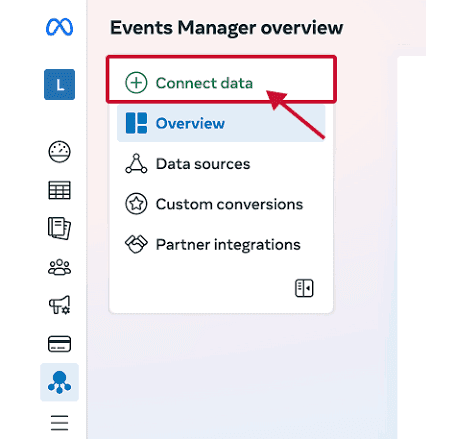Open the Ads Manager table grid icon
This screenshot has height=439, width=455.
click(x=59, y=190)
